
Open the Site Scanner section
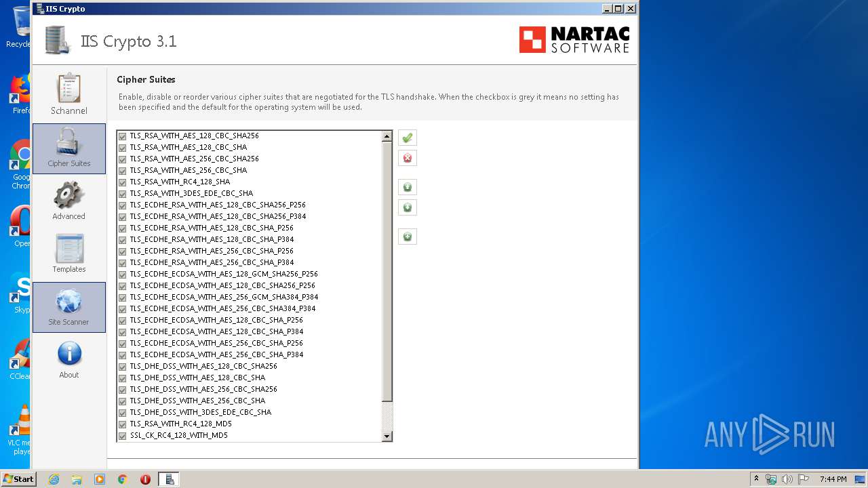click(69, 307)
